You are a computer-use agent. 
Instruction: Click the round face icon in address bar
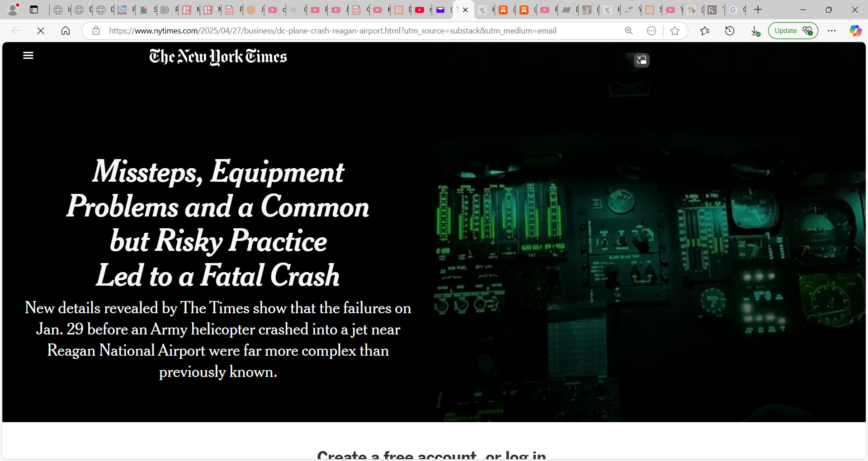651,31
